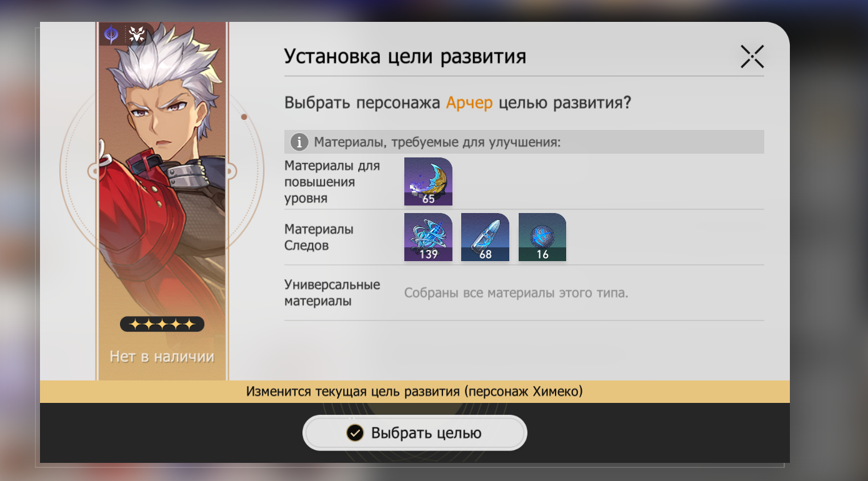Click the Материалы для повышения уровня label
The width and height of the screenshot is (868, 481).
pos(332,182)
